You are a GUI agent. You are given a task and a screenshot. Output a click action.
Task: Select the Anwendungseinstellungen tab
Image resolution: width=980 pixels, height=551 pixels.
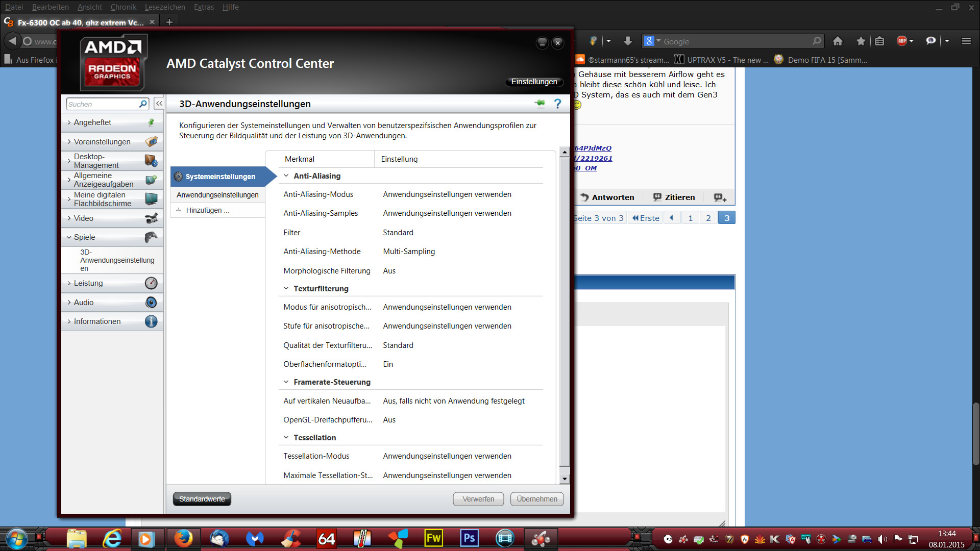[x=217, y=195]
